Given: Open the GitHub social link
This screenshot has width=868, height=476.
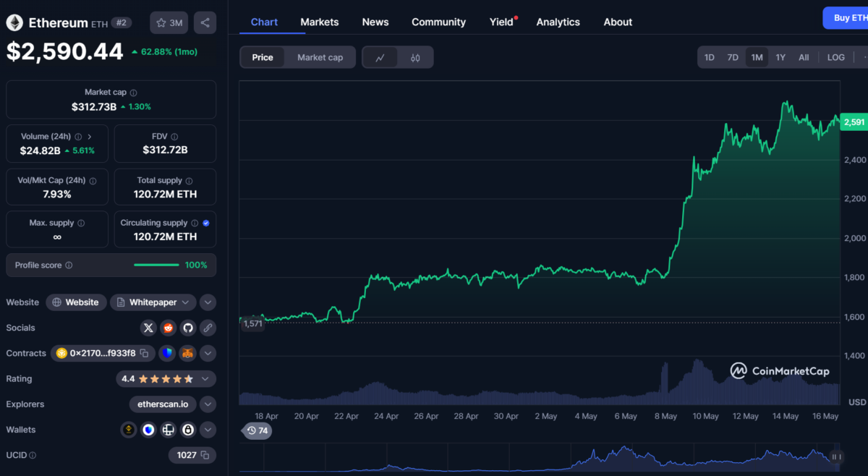Looking at the screenshot, I should pyautogui.click(x=188, y=328).
